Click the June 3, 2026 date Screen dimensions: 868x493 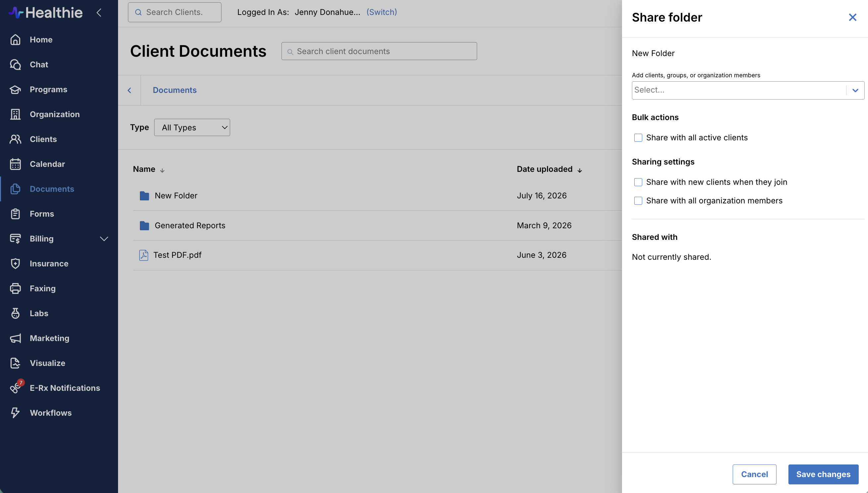pos(541,255)
